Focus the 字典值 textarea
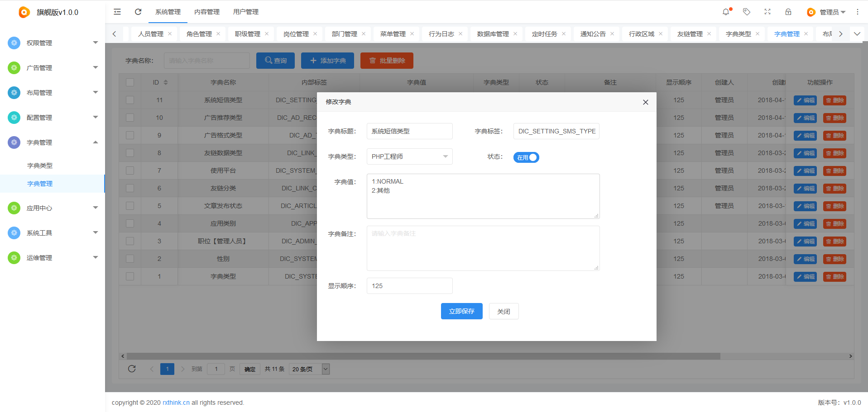This screenshot has height=412, width=868. 483,196
